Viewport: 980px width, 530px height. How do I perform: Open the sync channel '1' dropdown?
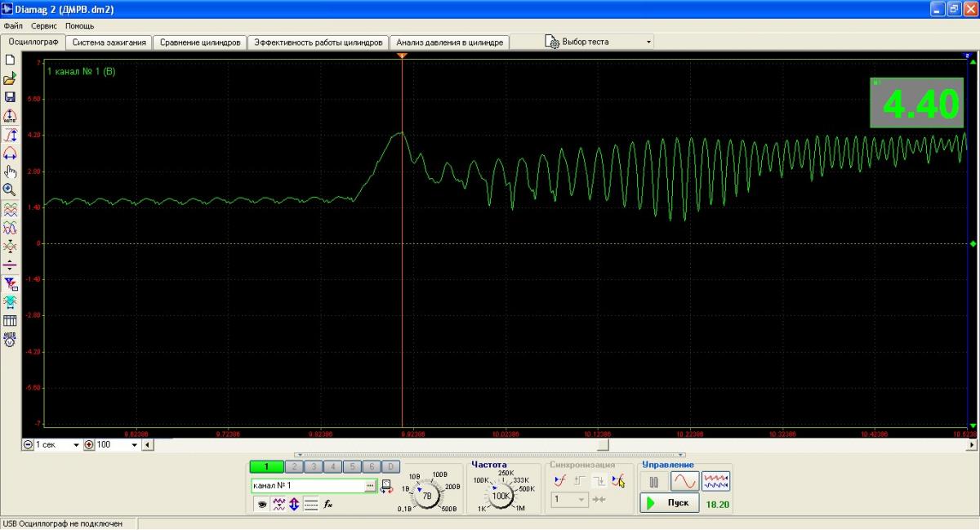pyautogui.click(x=570, y=499)
